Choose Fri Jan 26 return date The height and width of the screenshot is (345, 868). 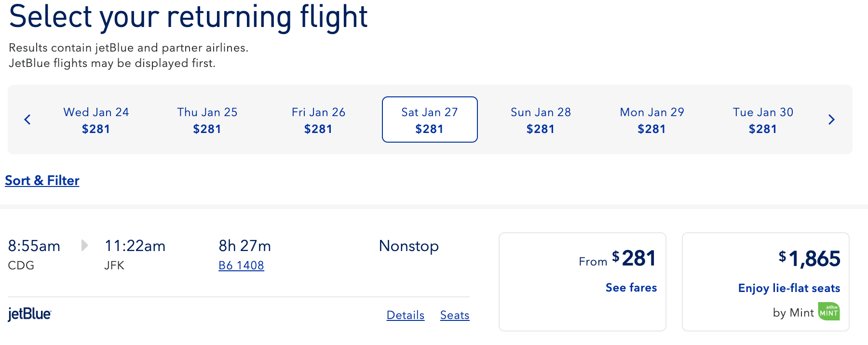tap(318, 120)
